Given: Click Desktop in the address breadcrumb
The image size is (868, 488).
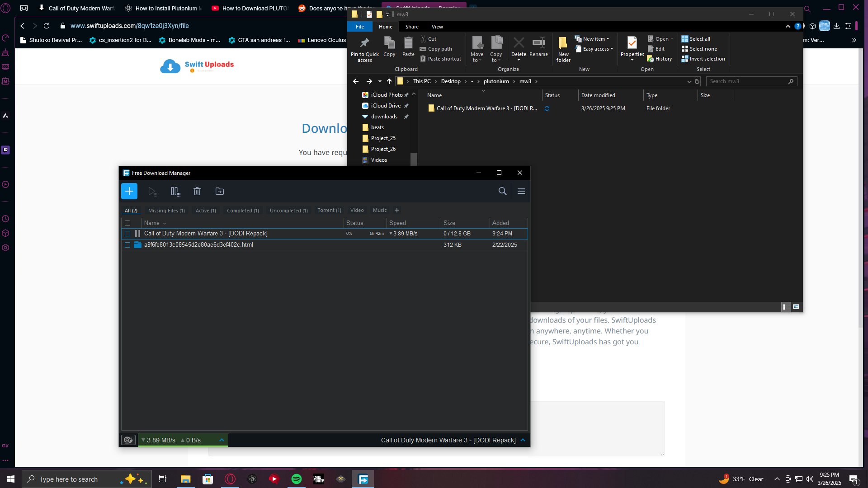Looking at the screenshot, I should pyautogui.click(x=451, y=81).
